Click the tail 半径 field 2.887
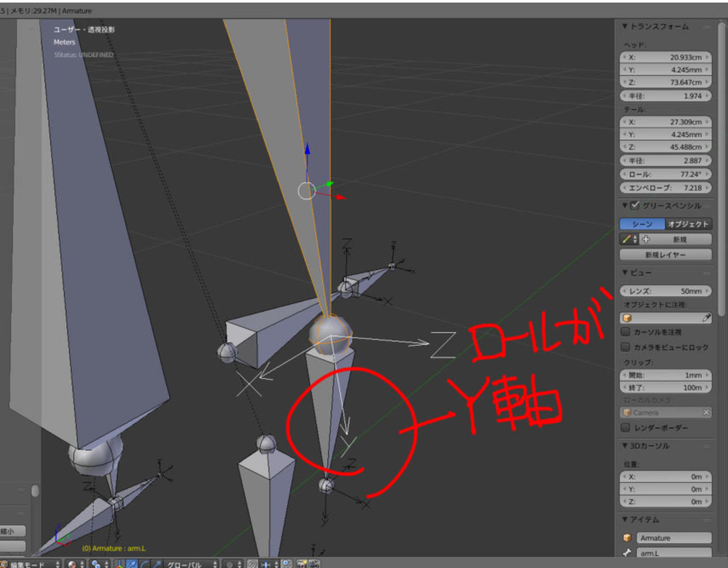728x568 pixels. coord(666,161)
